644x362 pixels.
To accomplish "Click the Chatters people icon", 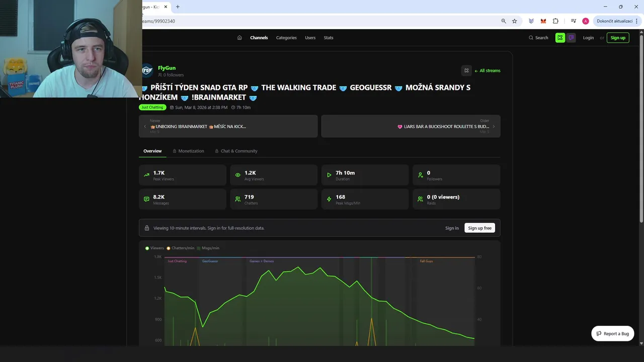I will pos(237,199).
